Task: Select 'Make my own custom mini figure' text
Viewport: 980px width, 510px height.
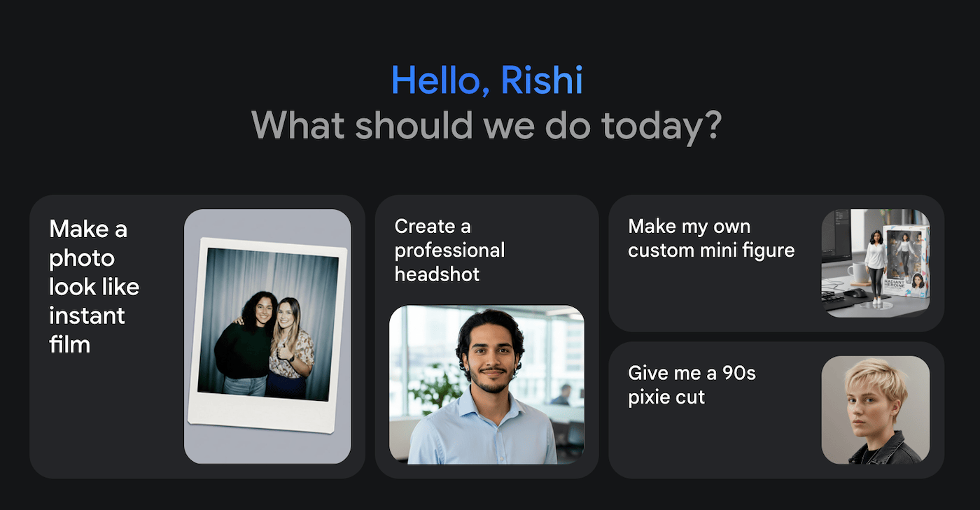Action: tap(711, 239)
